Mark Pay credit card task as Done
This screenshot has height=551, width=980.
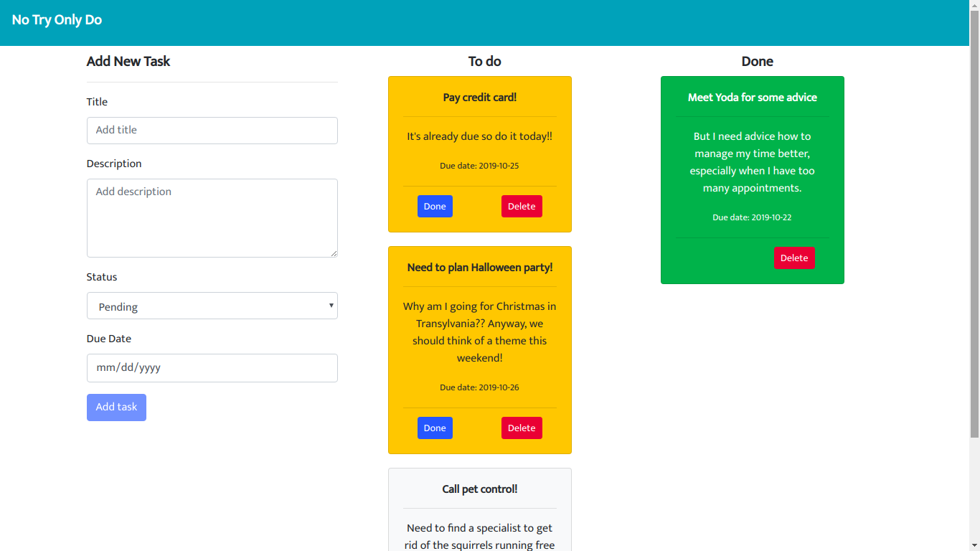(x=435, y=207)
